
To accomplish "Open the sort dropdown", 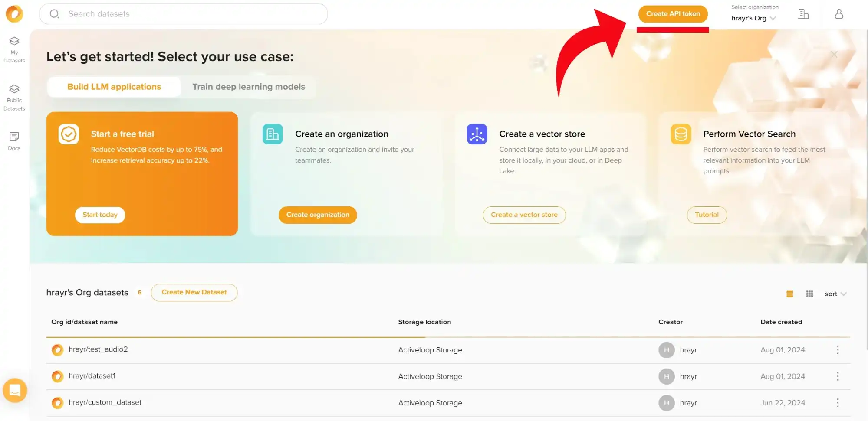I will click(835, 294).
